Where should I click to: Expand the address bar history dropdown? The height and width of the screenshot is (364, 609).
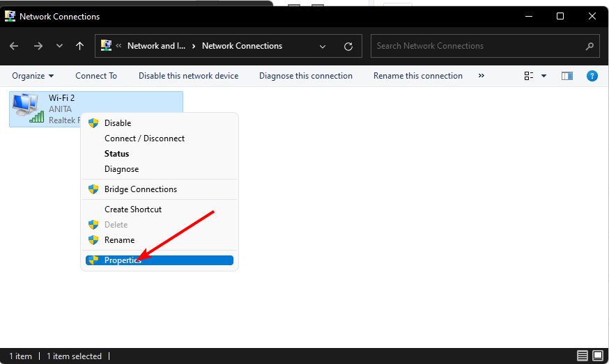click(x=323, y=46)
